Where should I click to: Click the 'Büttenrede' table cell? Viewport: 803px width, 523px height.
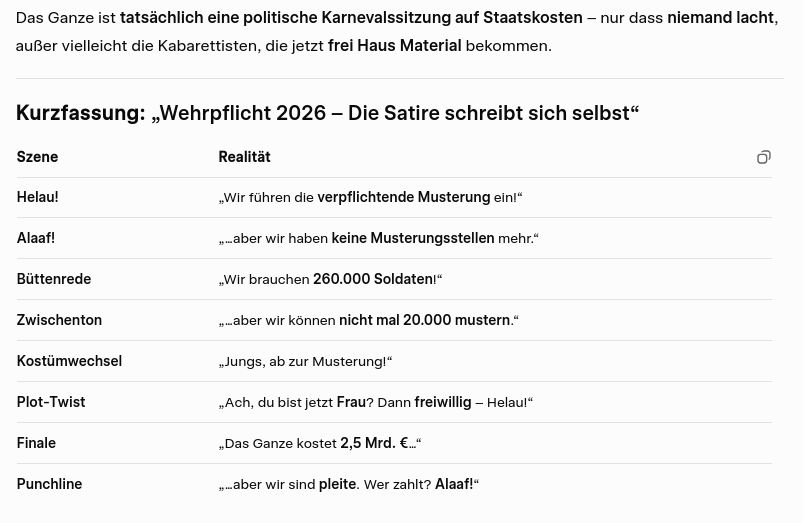tap(54, 279)
